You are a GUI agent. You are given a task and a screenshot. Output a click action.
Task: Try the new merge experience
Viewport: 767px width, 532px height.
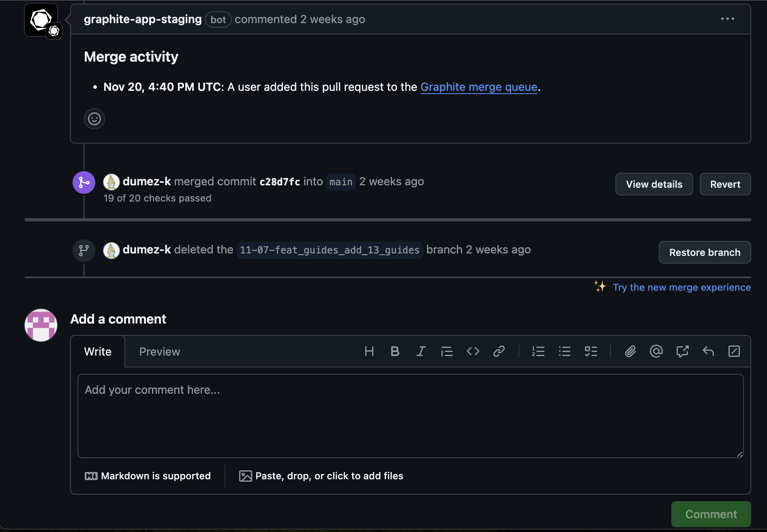(x=681, y=287)
